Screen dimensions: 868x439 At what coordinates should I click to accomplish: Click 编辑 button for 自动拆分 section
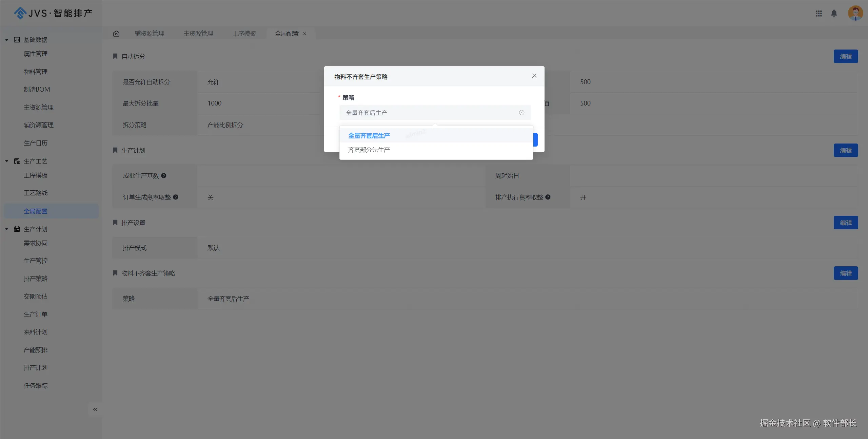point(846,57)
